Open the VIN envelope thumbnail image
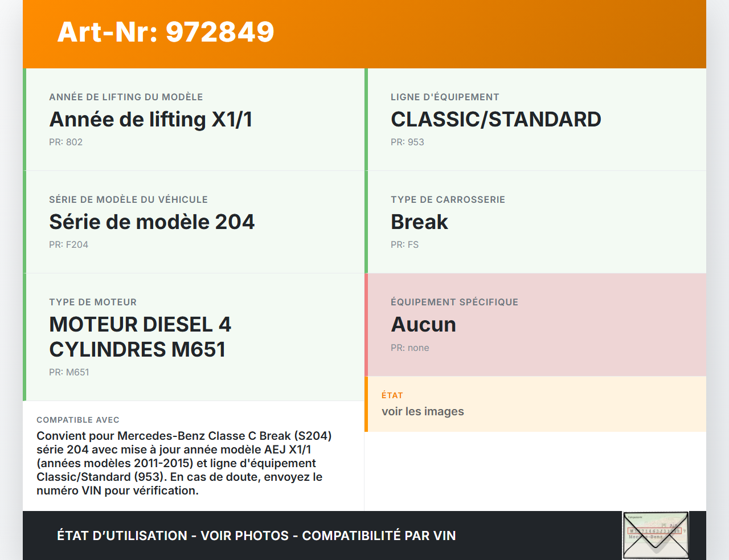This screenshot has width=729, height=560. pyautogui.click(x=656, y=536)
